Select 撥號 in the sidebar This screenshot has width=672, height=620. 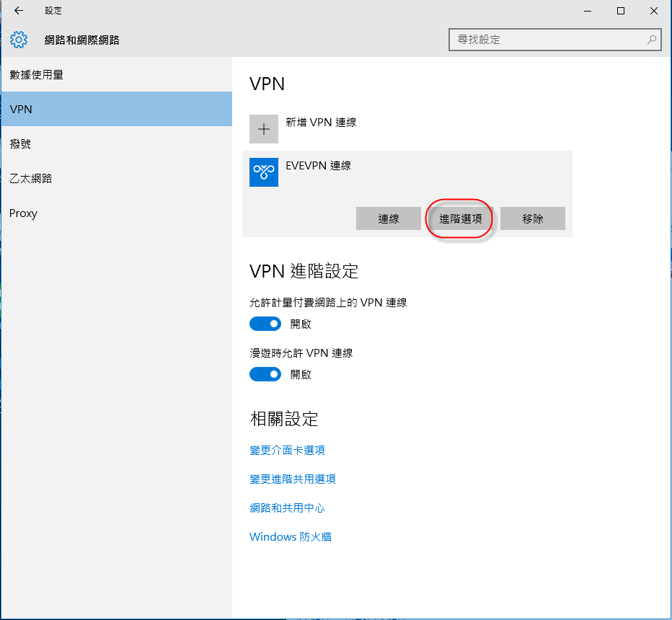point(20,144)
